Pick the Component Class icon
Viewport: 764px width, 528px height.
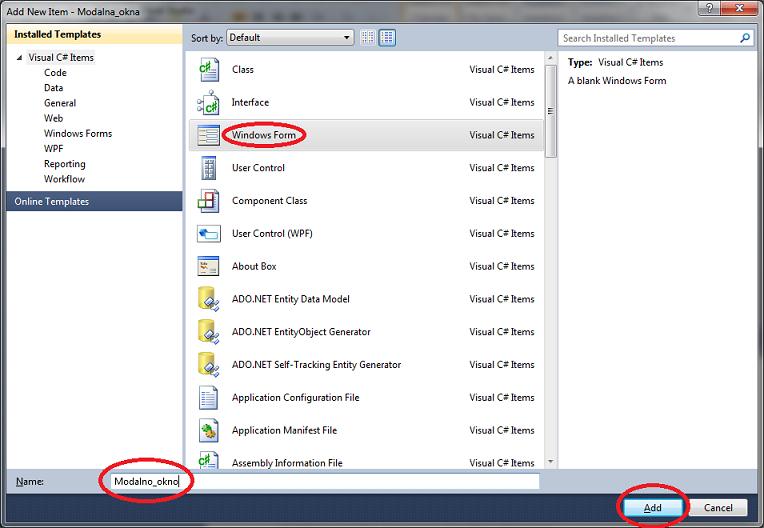[x=208, y=201]
